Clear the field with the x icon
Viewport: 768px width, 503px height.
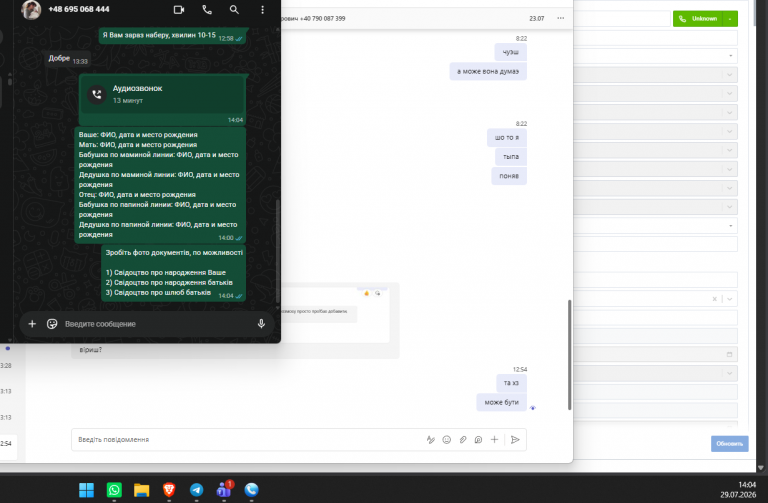pos(715,299)
